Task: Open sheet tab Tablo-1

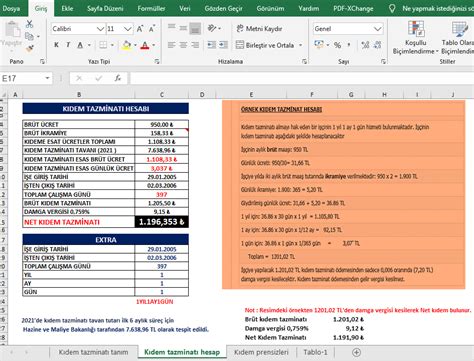Action: tap(315, 352)
